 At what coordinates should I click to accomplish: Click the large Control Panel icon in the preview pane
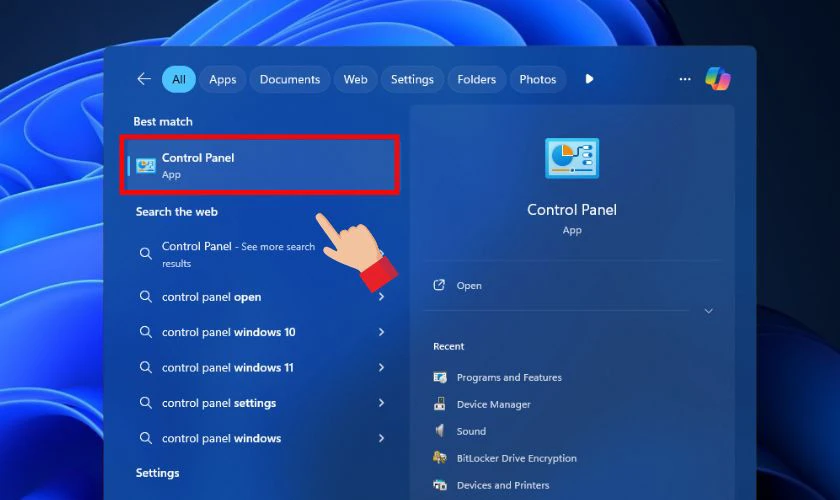572,158
